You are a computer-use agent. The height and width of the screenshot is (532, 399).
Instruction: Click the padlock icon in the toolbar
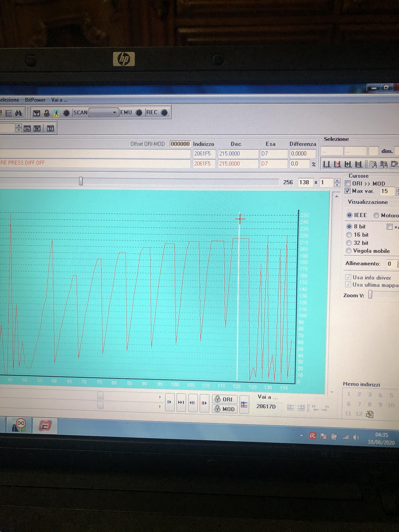47,113
